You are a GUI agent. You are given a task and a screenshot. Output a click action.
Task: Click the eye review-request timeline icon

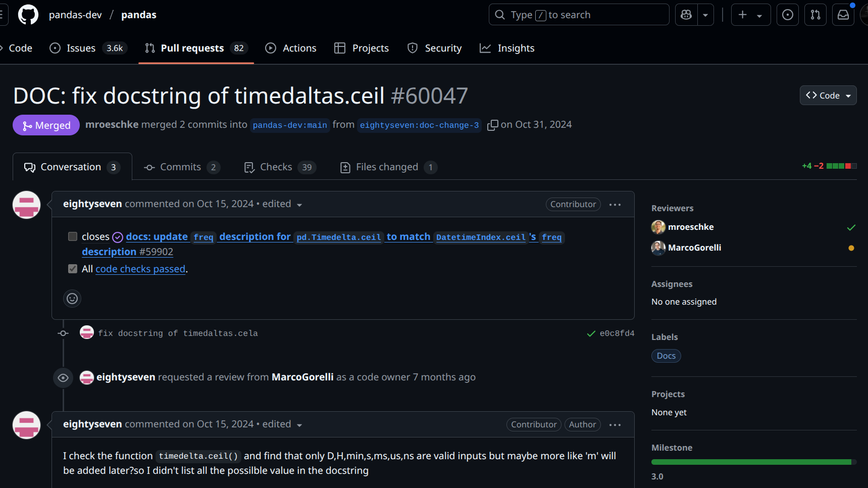pyautogui.click(x=63, y=377)
